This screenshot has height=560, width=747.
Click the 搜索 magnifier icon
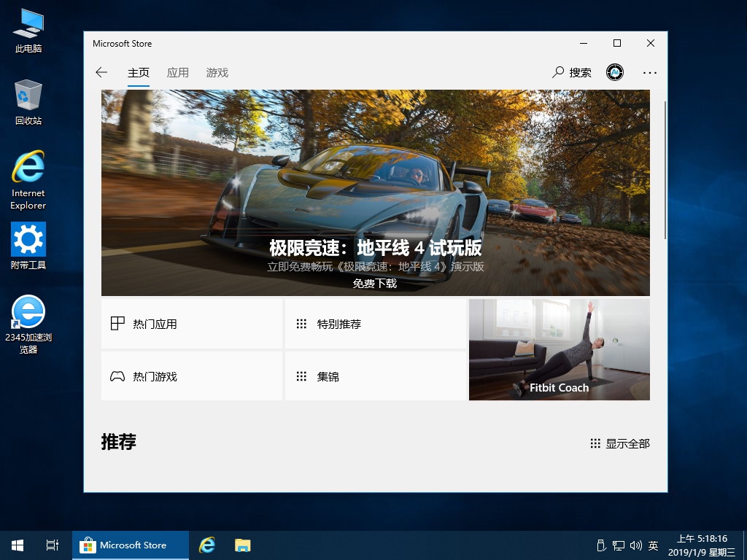(x=558, y=72)
